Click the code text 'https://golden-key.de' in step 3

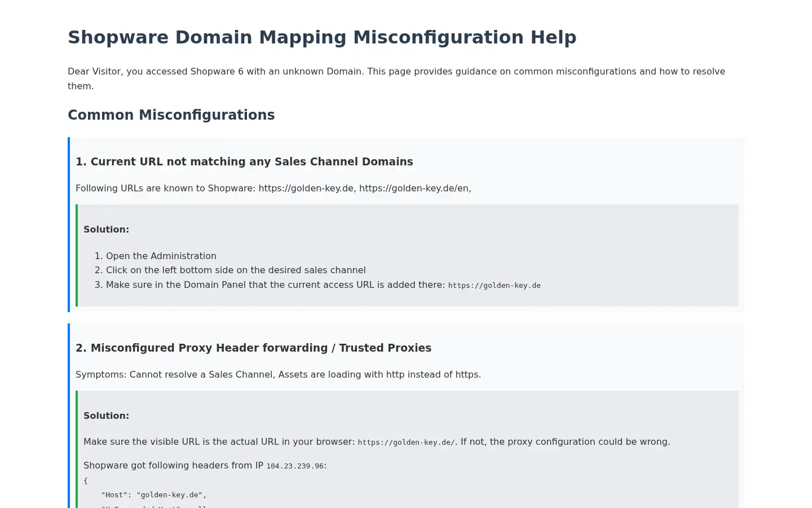[x=495, y=286]
